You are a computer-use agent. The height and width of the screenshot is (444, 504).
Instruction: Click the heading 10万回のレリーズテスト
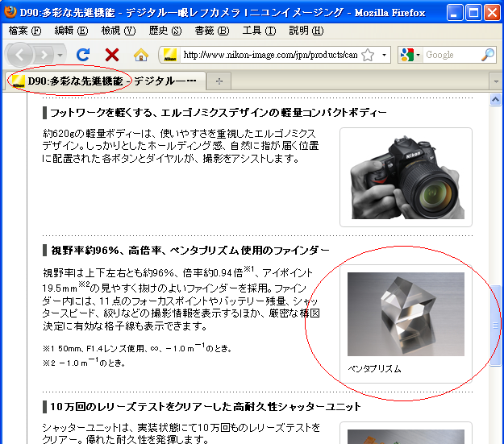tap(206, 407)
